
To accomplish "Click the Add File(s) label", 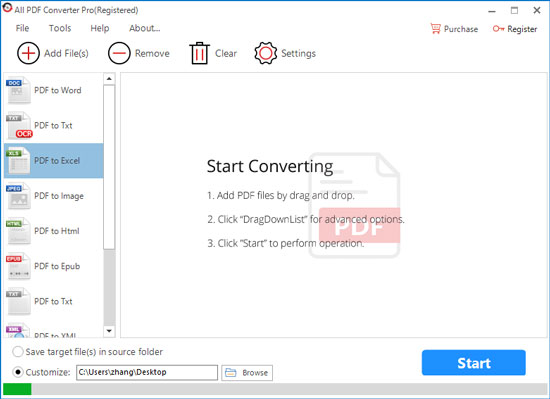I will [x=66, y=53].
